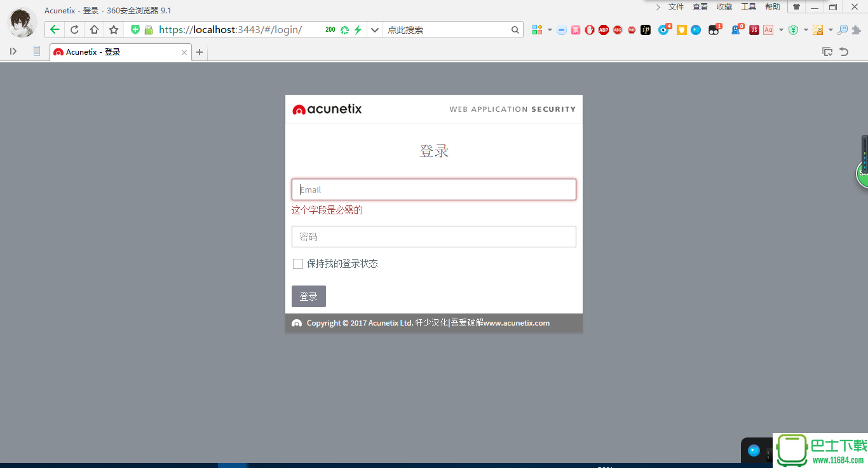The height and width of the screenshot is (468, 868).
Task: Click the user avatar profile picture
Action: click(x=22, y=22)
